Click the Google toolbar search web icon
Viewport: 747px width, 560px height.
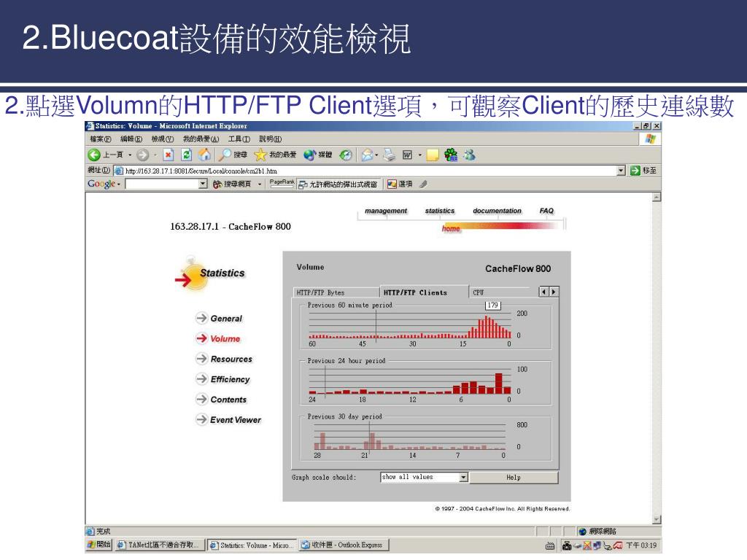click(x=217, y=184)
